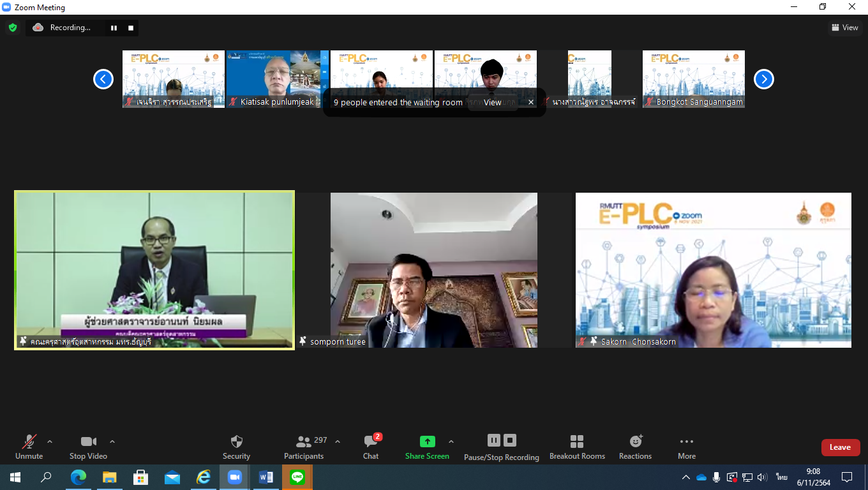The image size is (868, 490).
Task: Open Microsoft Store from taskbar
Action: click(x=141, y=477)
